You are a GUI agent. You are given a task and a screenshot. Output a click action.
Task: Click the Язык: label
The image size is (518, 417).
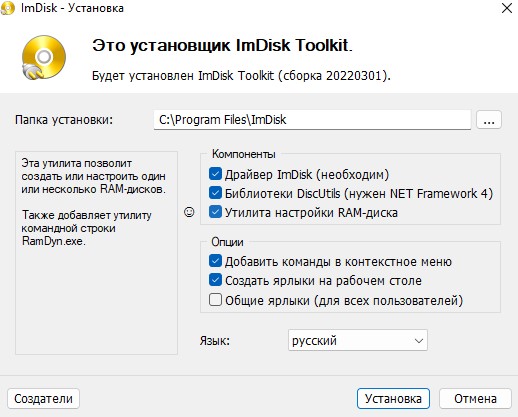pos(215,341)
